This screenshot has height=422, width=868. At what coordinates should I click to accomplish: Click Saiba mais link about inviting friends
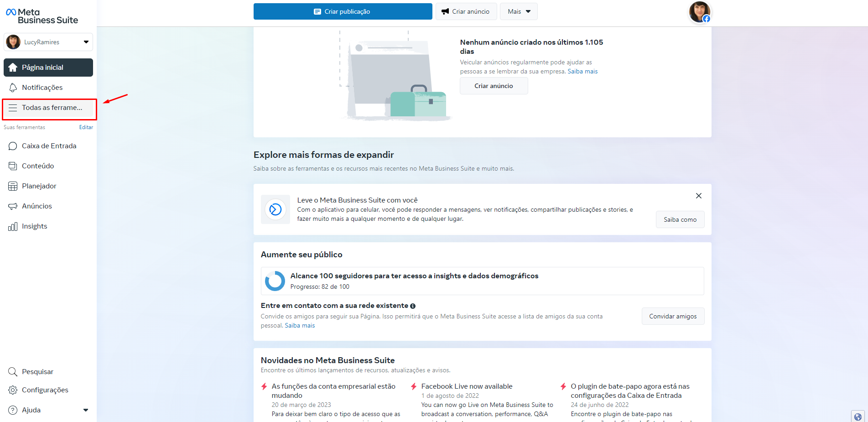point(300,325)
